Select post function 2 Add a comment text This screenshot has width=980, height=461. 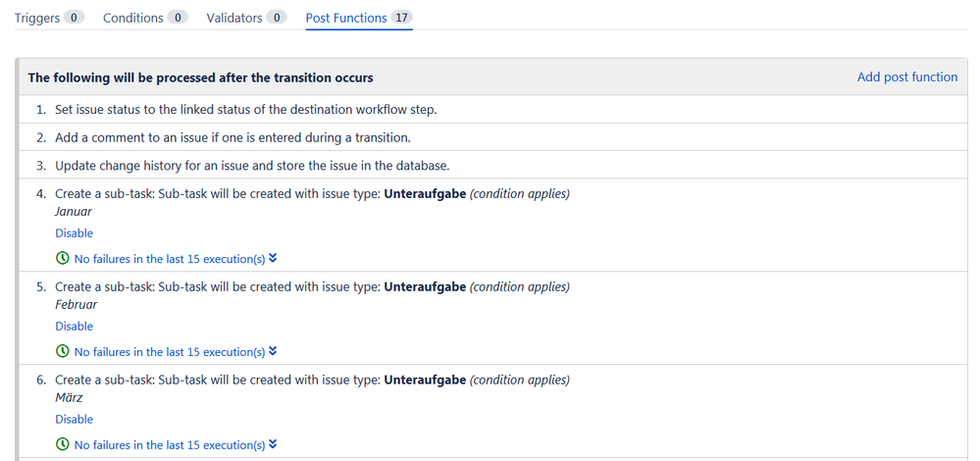tap(232, 136)
